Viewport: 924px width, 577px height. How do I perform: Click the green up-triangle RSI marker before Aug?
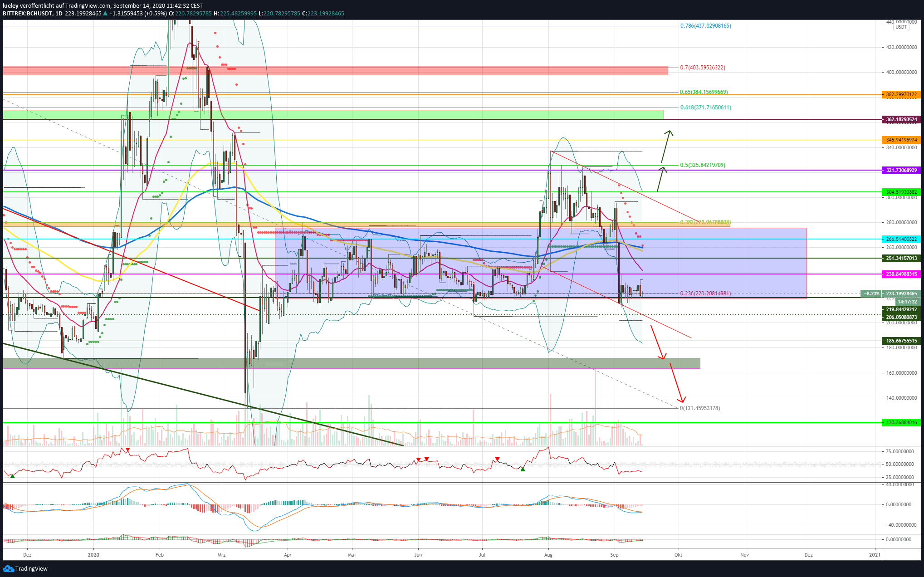pos(523,469)
